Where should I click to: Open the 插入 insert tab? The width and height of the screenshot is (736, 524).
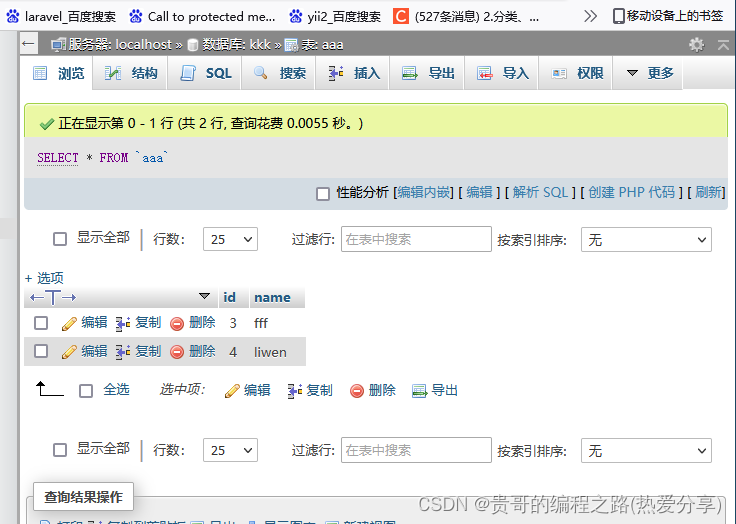[354, 73]
